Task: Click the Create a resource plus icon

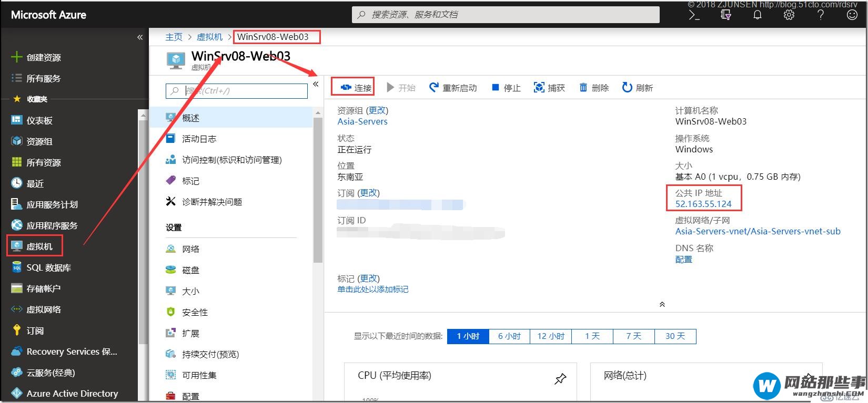Action: coord(16,57)
